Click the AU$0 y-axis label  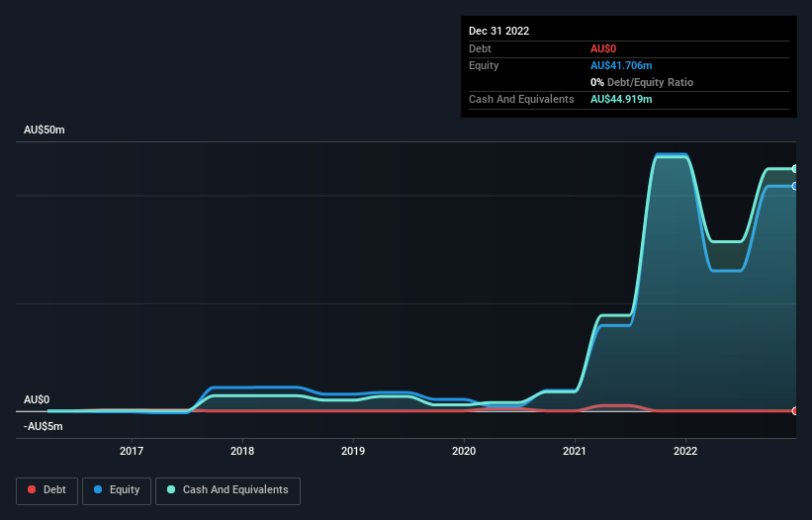(x=37, y=400)
